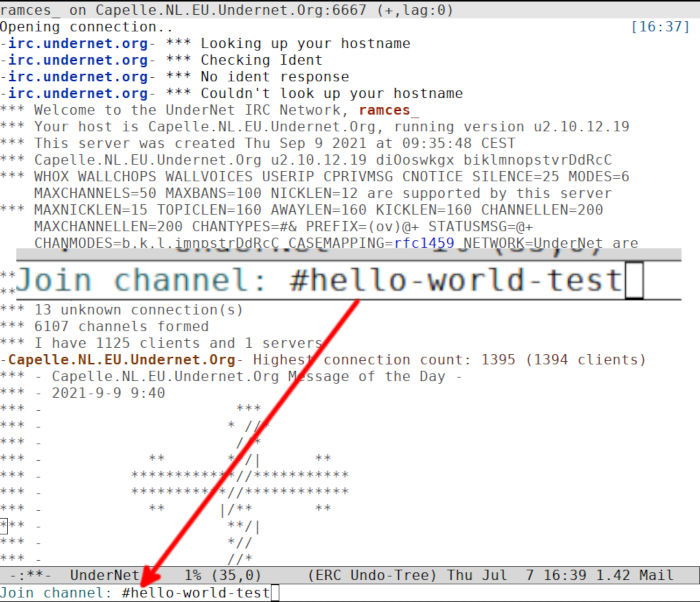Click irc.undernet.org on the Couldn't look up line
The height and width of the screenshot is (602, 700).
click(78, 93)
